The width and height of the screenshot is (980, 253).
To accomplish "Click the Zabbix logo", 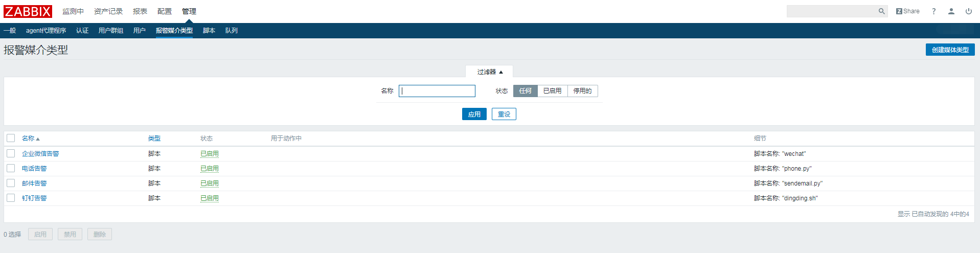I will tap(28, 11).
